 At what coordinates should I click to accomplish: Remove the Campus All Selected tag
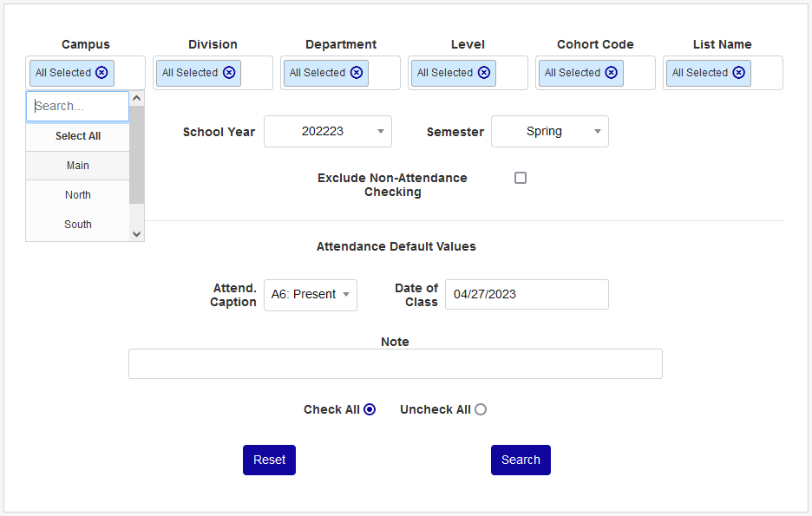(x=101, y=73)
